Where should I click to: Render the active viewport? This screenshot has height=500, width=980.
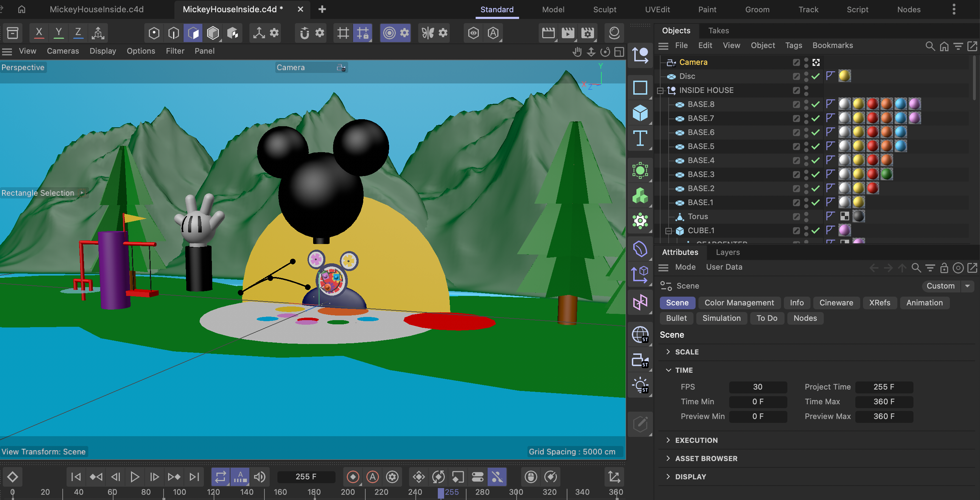point(548,33)
